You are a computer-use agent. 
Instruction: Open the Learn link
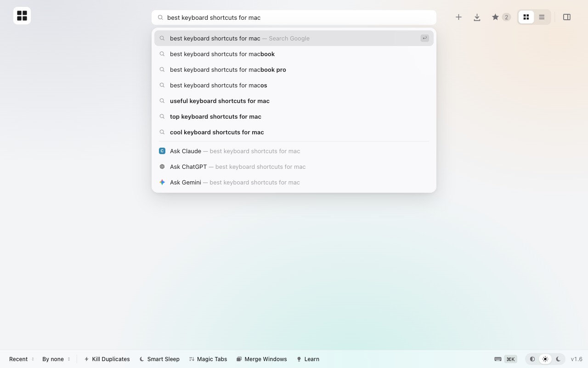pyautogui.click(x=308, y=359)
